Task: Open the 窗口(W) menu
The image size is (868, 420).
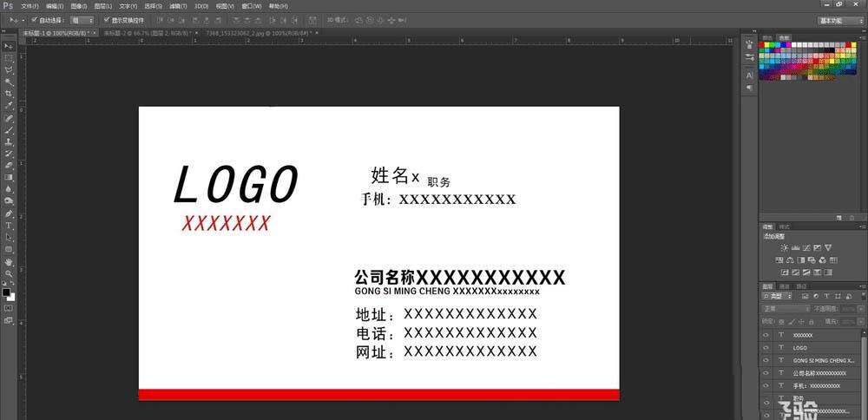Action: 252,6
